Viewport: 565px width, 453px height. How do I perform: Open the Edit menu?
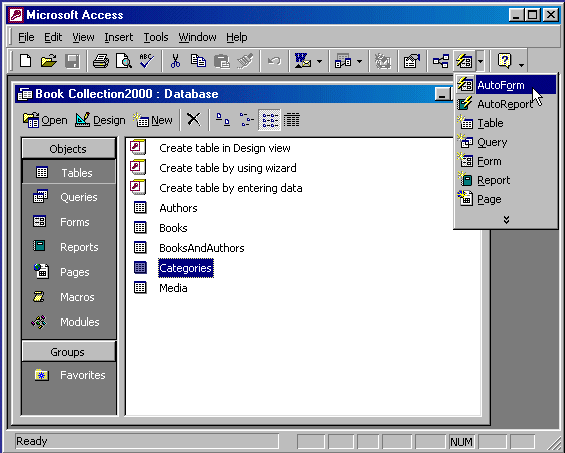click(x=53, y=37)
